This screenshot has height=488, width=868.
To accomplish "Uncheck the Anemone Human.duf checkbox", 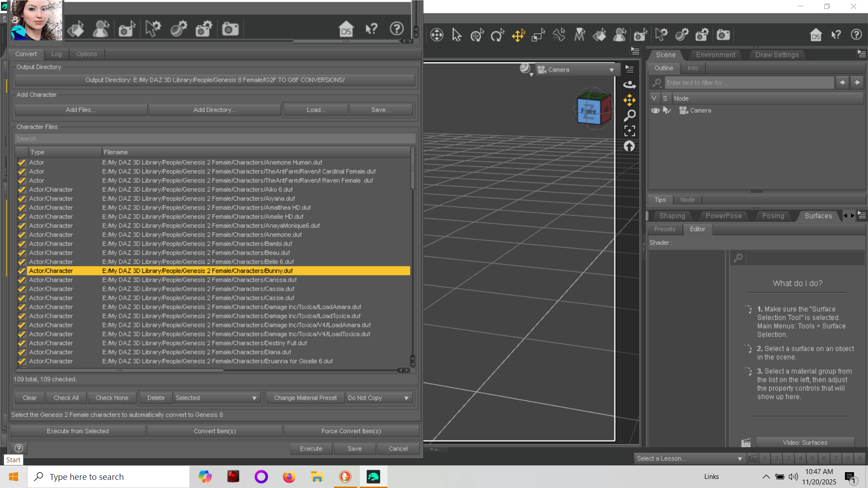I will click(x=21, y=163).
